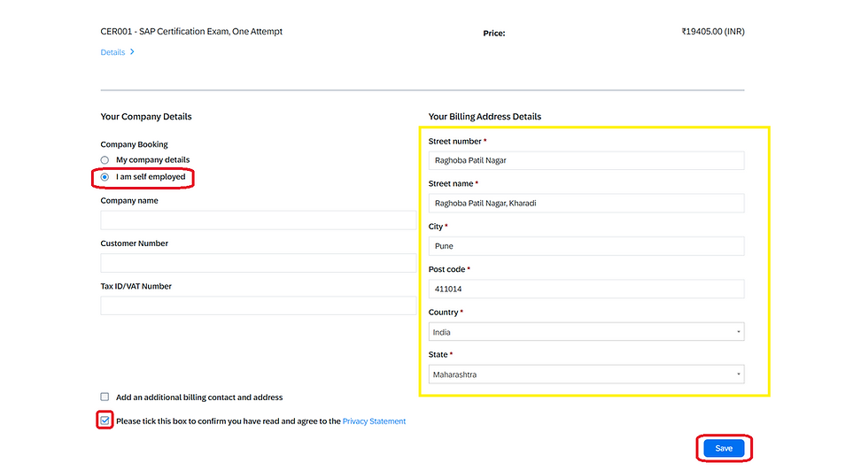Open the Details link under the exam title

tap(112, 52)
